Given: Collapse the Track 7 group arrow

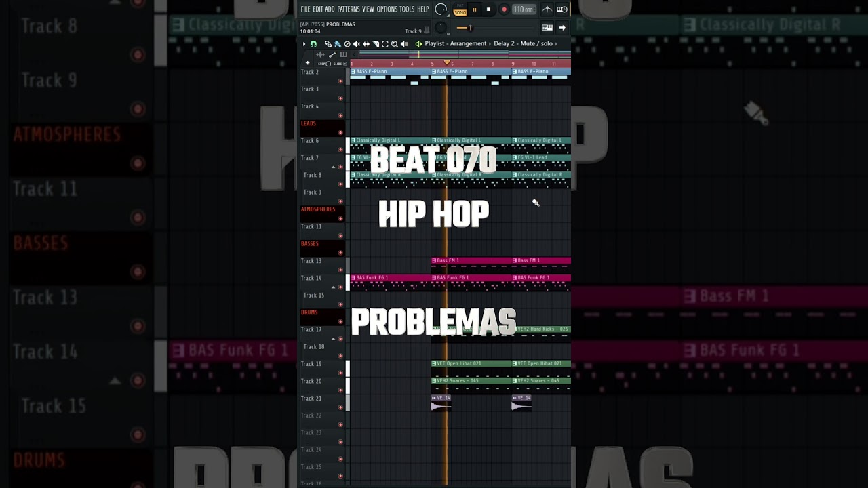Looking at the screenshot, I should point(333,167).
